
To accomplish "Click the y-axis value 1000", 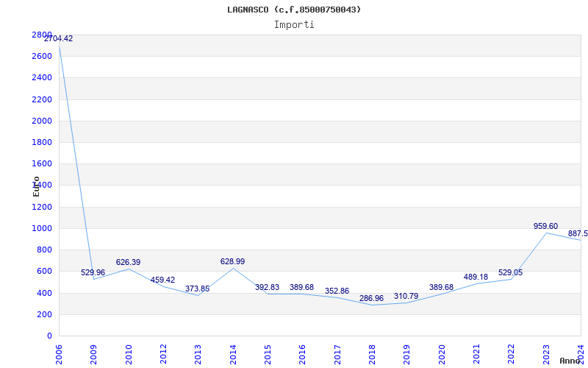I will (x=42, y=228).
